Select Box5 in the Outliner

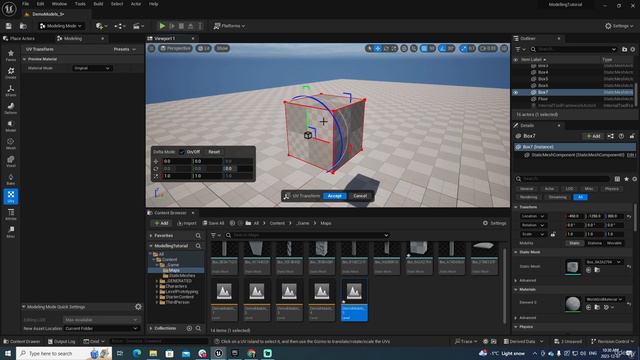tap(543, 79)
